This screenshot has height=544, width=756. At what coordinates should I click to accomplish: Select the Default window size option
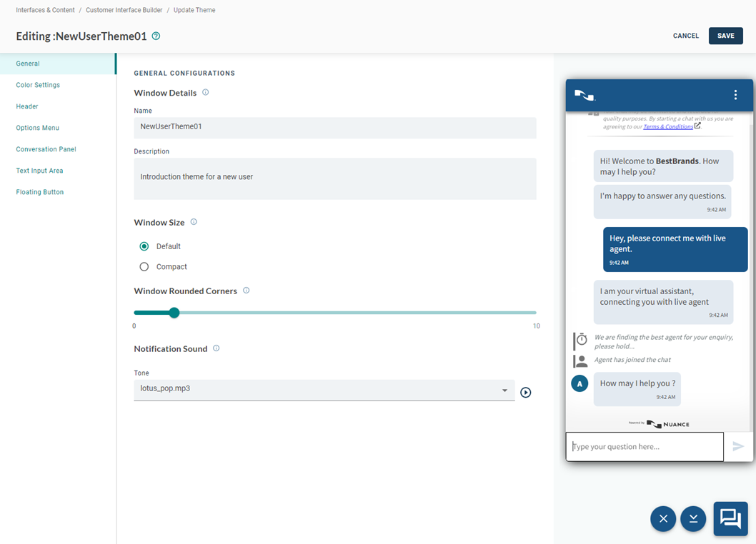(144, 246)
